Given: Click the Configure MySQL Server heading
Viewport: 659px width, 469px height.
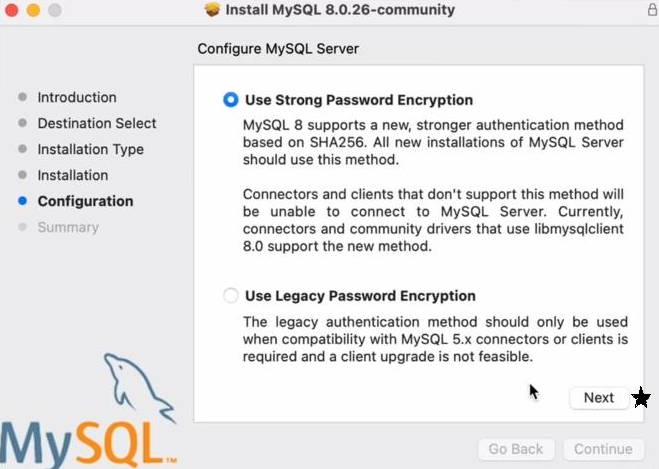Looking at the screenshot, I should point(278,48).
